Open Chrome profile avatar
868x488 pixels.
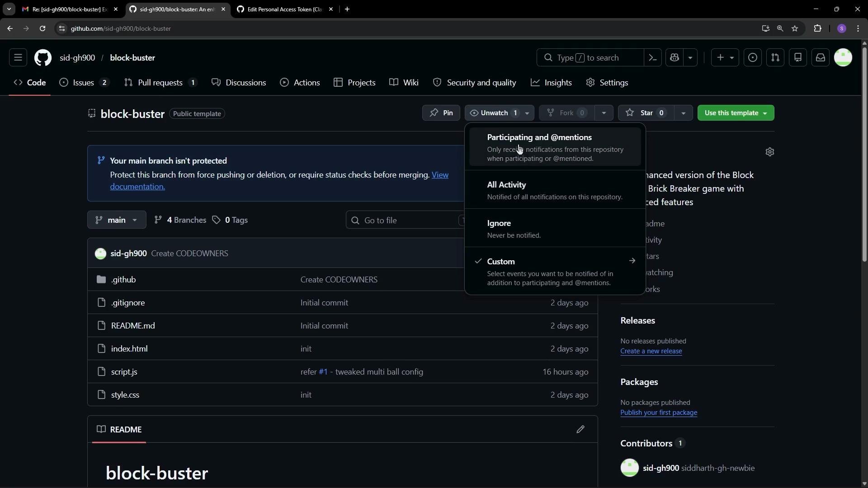click(x=842, y=28)
